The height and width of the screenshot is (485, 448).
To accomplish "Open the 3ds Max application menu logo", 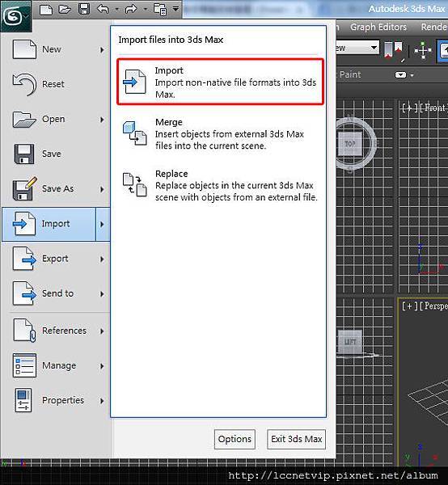I will [x=15, y=16].
